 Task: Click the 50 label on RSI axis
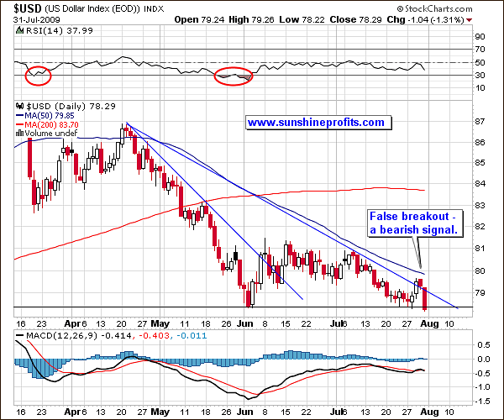tap(480, 62)
